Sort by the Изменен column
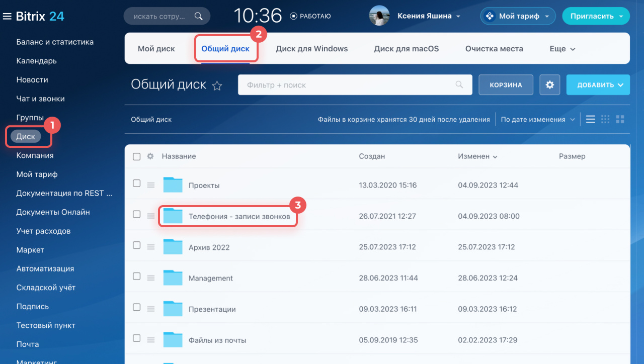Screen dimensions: 644x364 coord(477,156)
